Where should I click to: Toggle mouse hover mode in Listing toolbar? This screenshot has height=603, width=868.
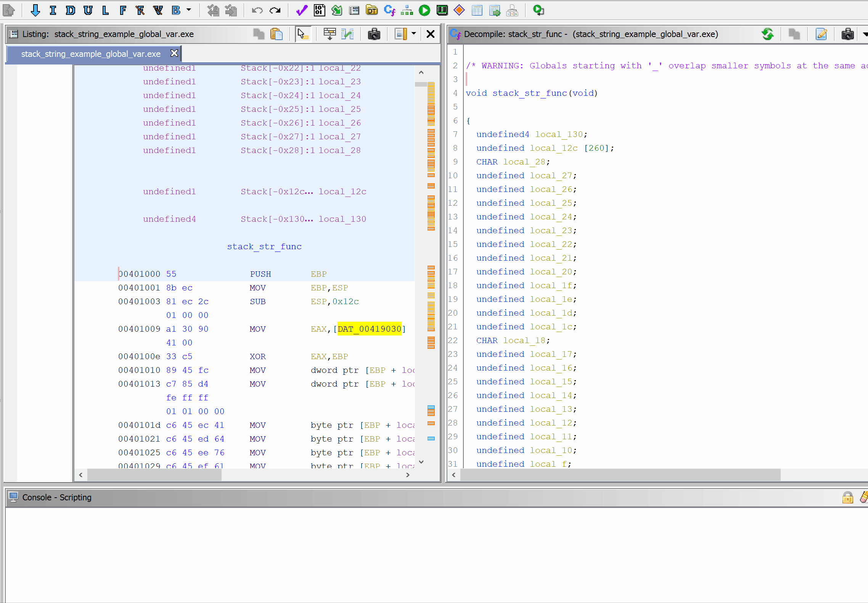click(x=303, y=34)
